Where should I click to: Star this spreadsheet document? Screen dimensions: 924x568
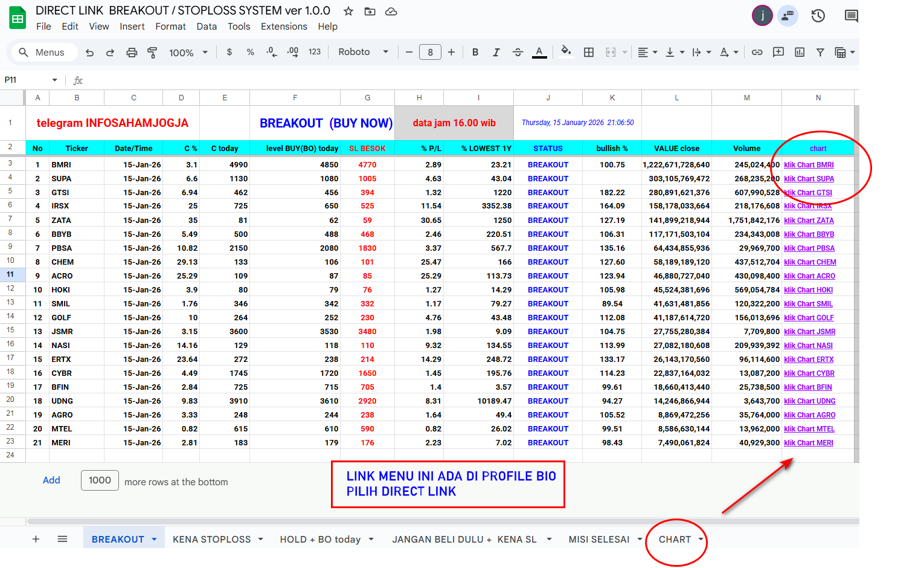pos(348,11)
